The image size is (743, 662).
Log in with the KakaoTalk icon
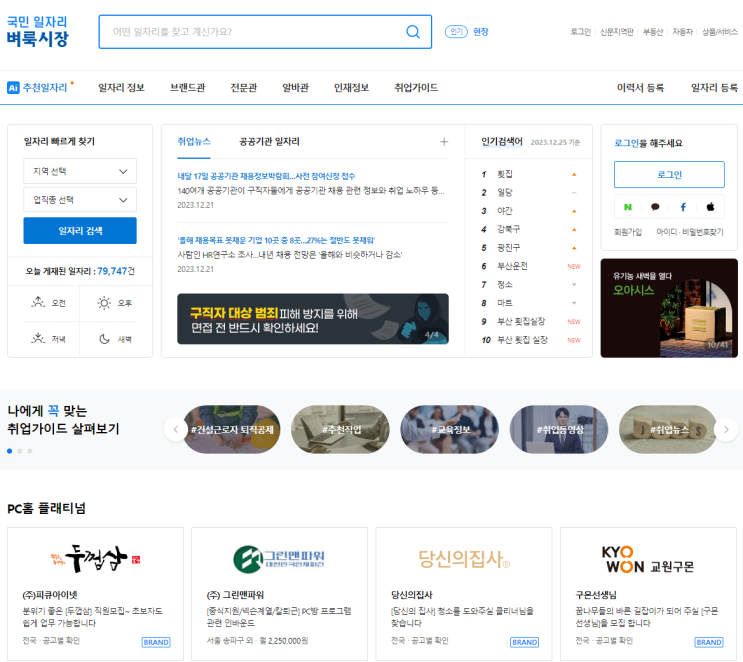click(655, 207)
